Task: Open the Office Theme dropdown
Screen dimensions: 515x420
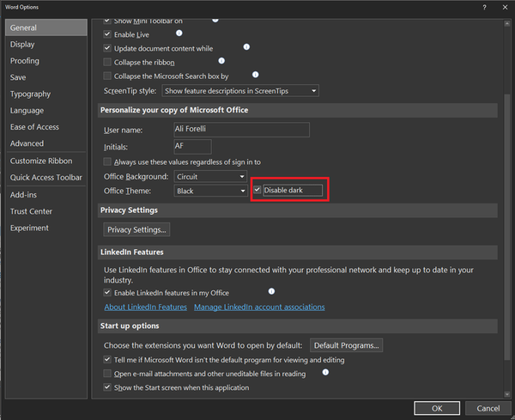Action: 210,191
